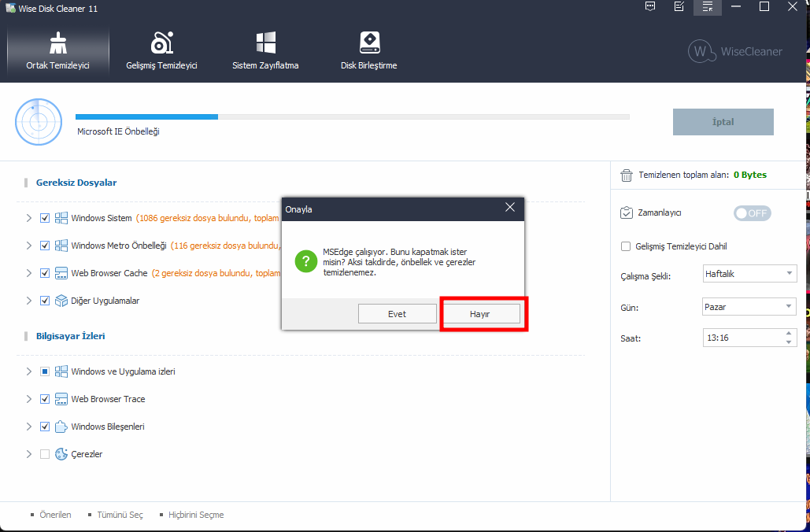Uncheck Windows Metro Önbelleği checkbox
The width and height of the screenshot is (810, 532).
pyautogui.click(x=45, y=246)
